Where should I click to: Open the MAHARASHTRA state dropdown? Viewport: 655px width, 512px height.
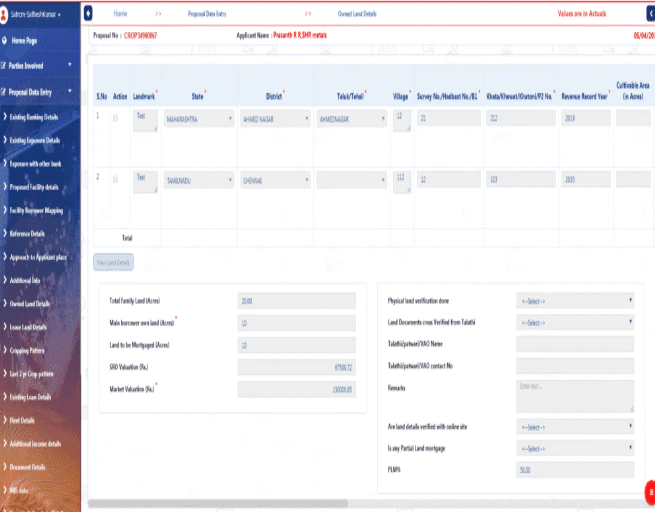tap(199, 119)
